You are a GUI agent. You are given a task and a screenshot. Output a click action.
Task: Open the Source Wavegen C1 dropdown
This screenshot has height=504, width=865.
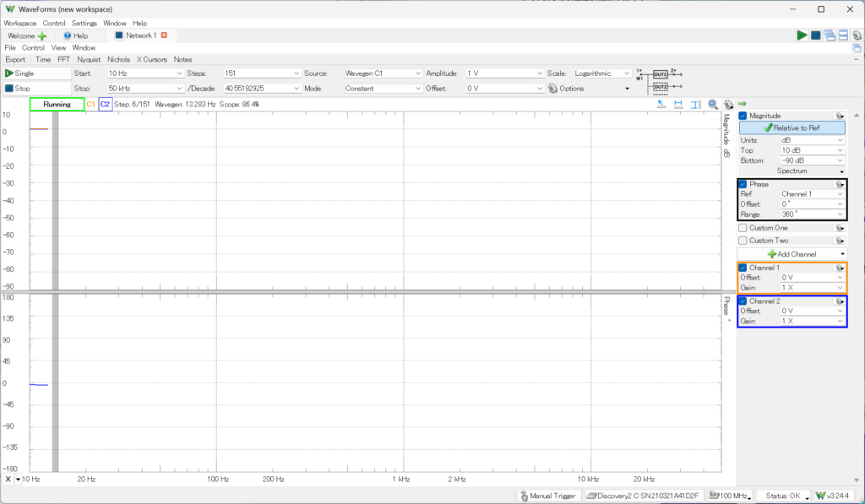[383, 73]
